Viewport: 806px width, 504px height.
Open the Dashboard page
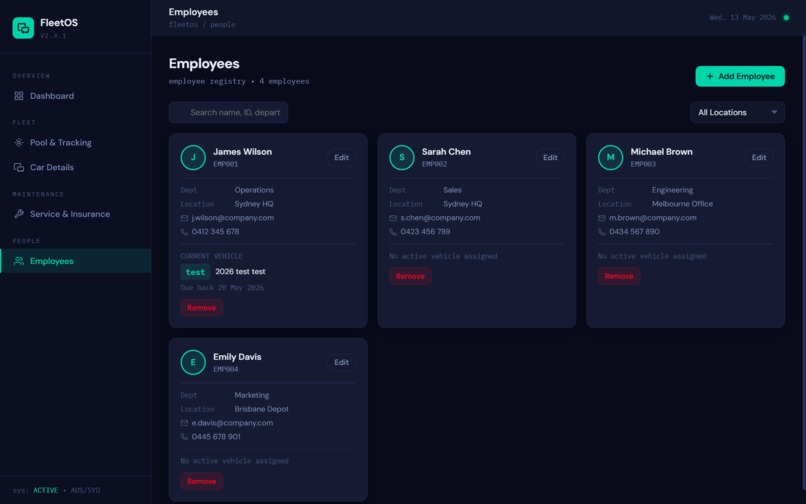coord(76,96)
